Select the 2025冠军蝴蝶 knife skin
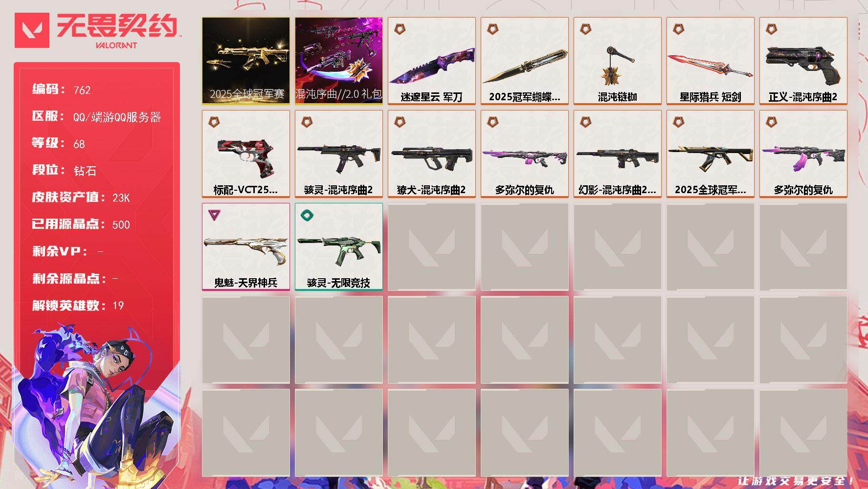 525,61
